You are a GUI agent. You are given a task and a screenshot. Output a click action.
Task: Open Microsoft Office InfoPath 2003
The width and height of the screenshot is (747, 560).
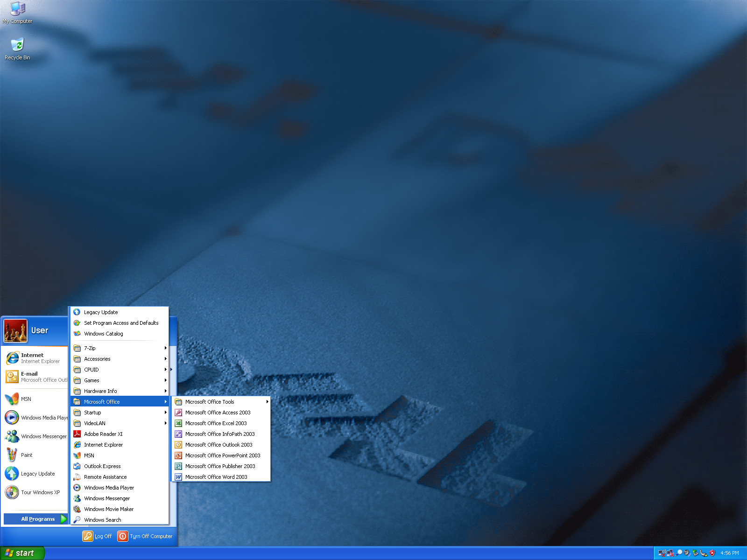click(x=221, y=434)
